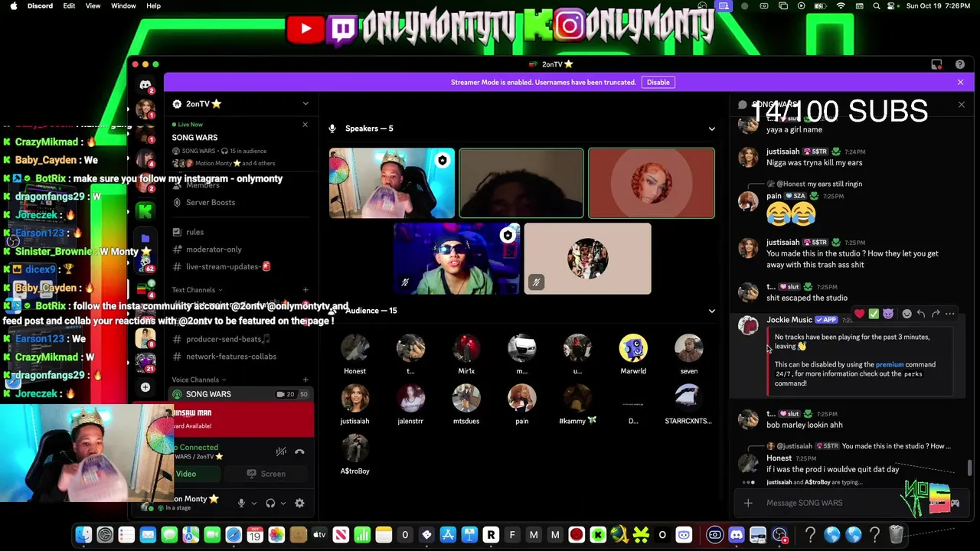980x551 pixels.
Task: Disable Streamer Mode
Action: pyautogui.click(x=658, y=82)
